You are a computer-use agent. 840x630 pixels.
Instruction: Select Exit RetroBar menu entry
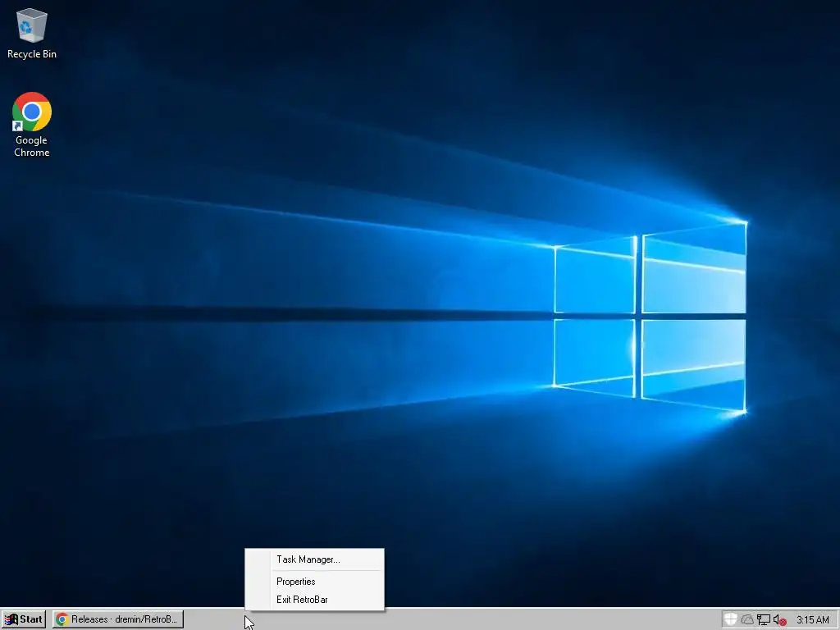[314, 600]
